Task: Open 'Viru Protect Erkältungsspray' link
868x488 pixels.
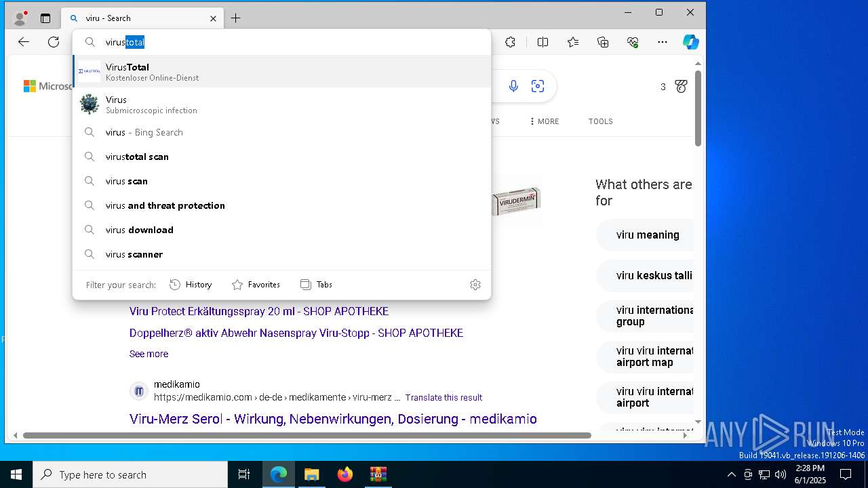Action: pos(259,311)
